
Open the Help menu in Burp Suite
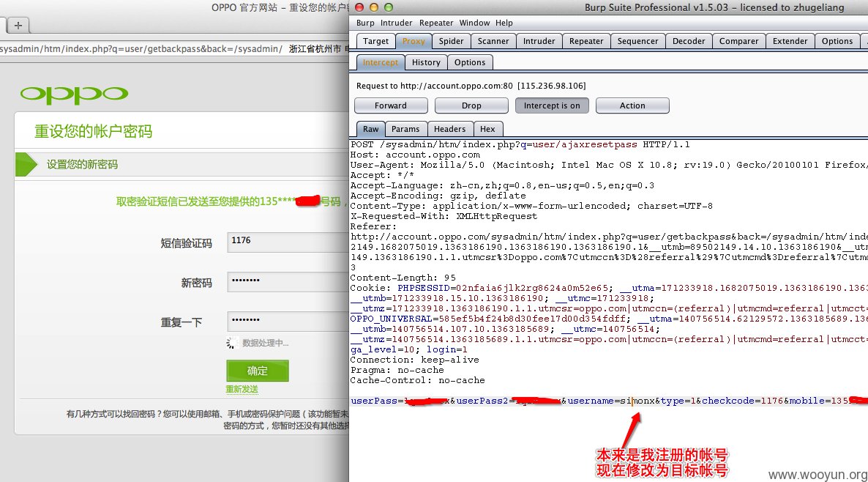[x=504, y=23]
